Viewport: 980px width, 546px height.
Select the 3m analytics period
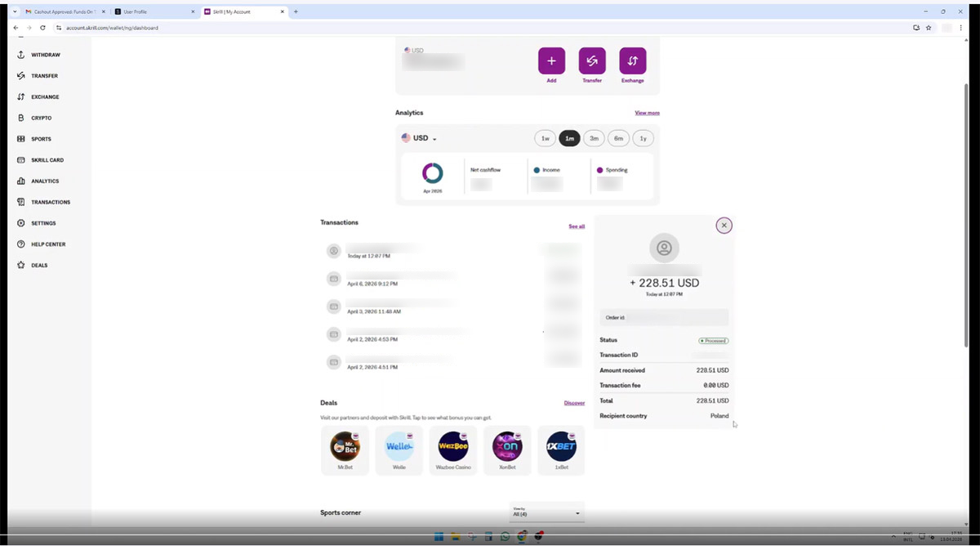pos(594,138)
